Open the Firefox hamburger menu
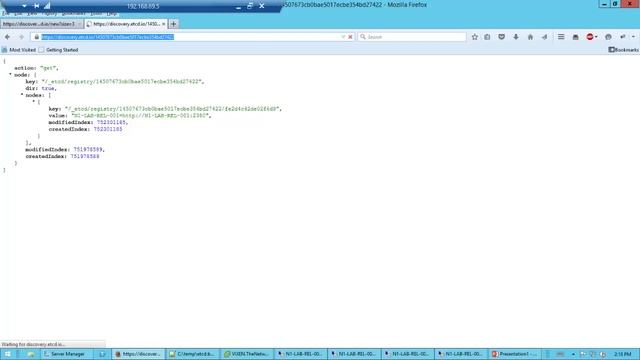The image size is (640, 360). (x=561, y=37)
